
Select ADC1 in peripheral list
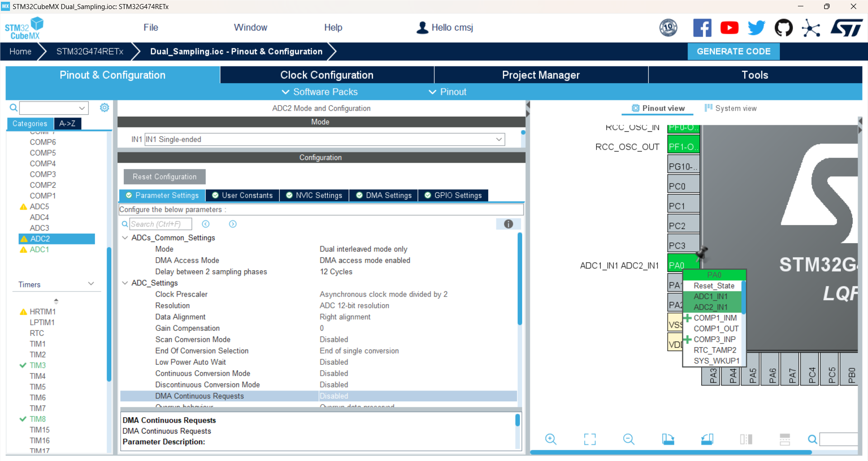coord(39,249)
